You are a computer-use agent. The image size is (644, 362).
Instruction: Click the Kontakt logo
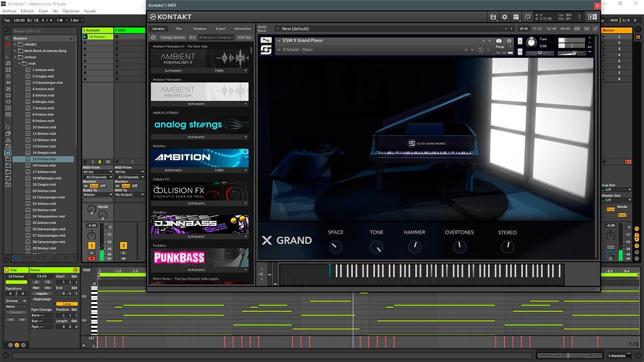pos(171,17)
